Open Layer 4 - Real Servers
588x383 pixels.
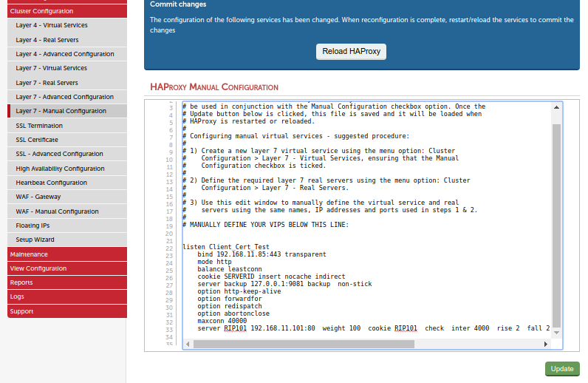coord(67,40)
